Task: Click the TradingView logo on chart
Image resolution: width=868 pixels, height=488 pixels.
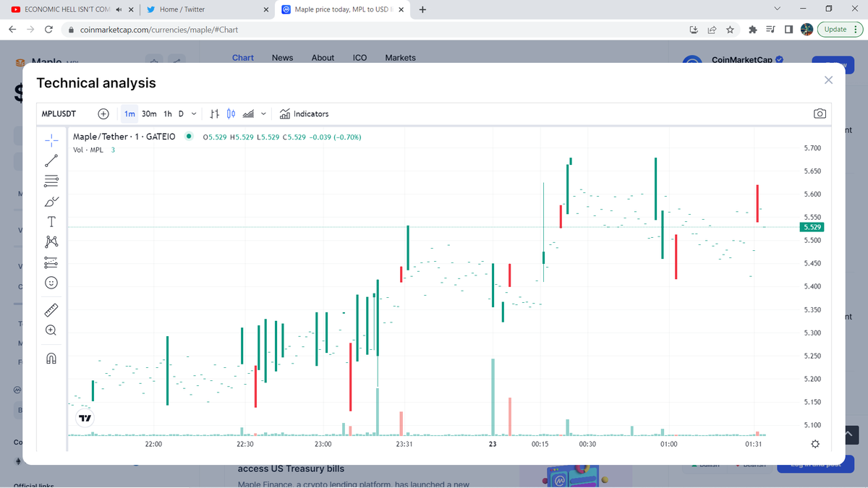Action: (85, 418)
